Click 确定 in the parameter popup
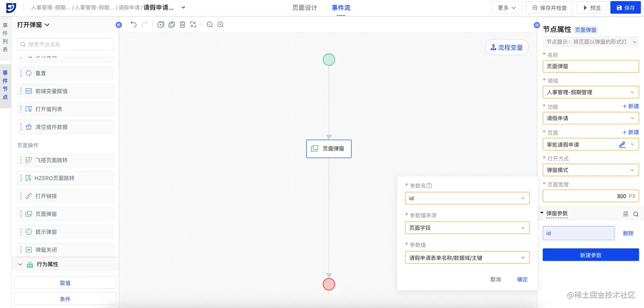Image resolution: width=644 pixels, height=308 pixels. pyautogui.click(x=522, y=279)
